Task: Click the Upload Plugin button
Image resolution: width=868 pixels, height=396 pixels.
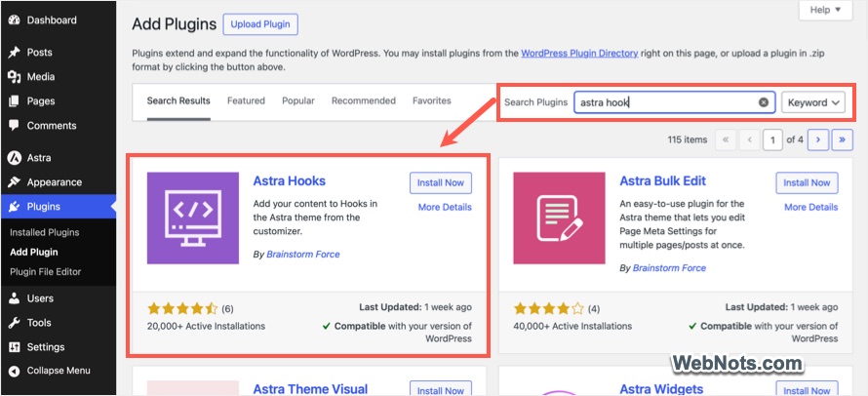Action: tap(260, 24)
